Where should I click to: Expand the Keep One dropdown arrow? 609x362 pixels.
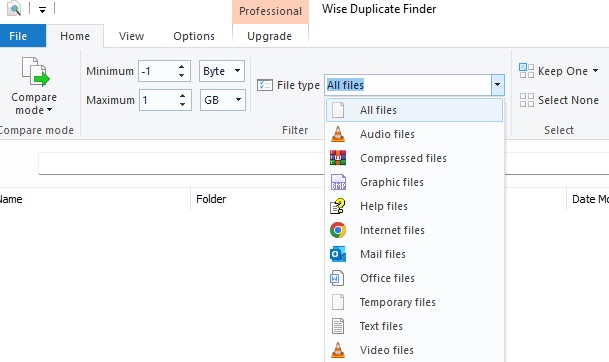595,71
